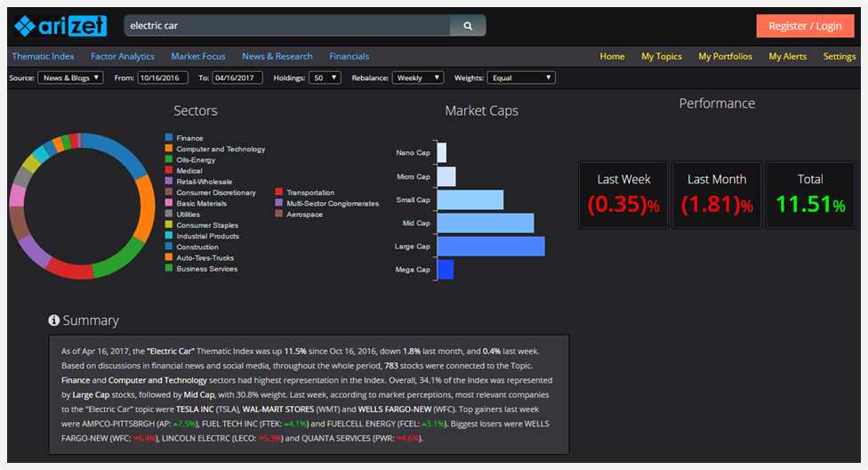Click the Total performance card

tap(810, 195)
